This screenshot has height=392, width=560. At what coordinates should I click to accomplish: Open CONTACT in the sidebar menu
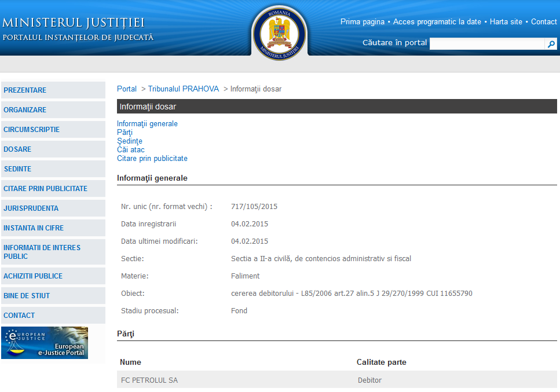53,315
